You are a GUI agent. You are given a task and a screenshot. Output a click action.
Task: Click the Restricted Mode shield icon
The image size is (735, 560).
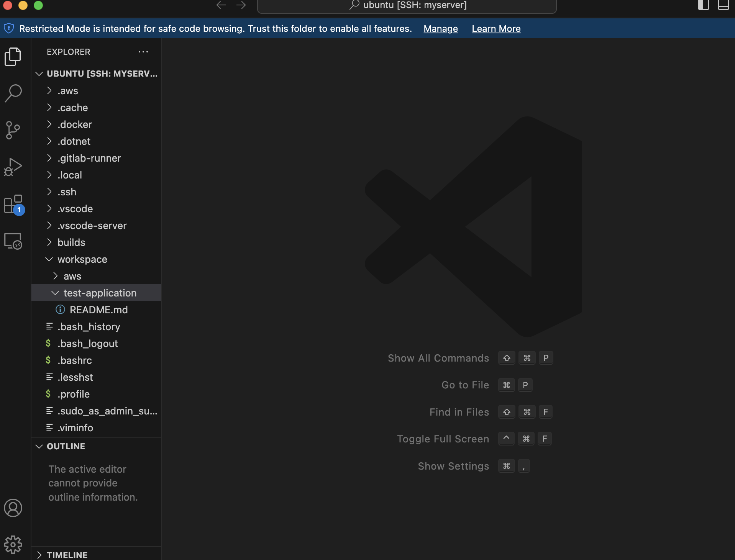tap(9, 28)
